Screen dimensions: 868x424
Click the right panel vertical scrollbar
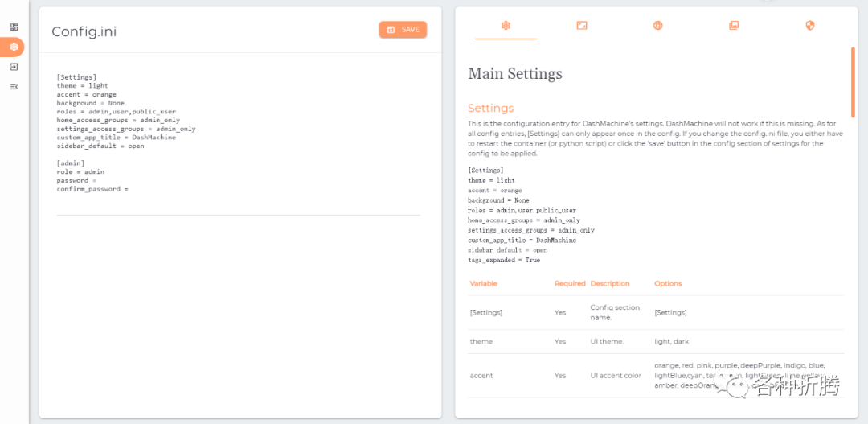(853, 81)
